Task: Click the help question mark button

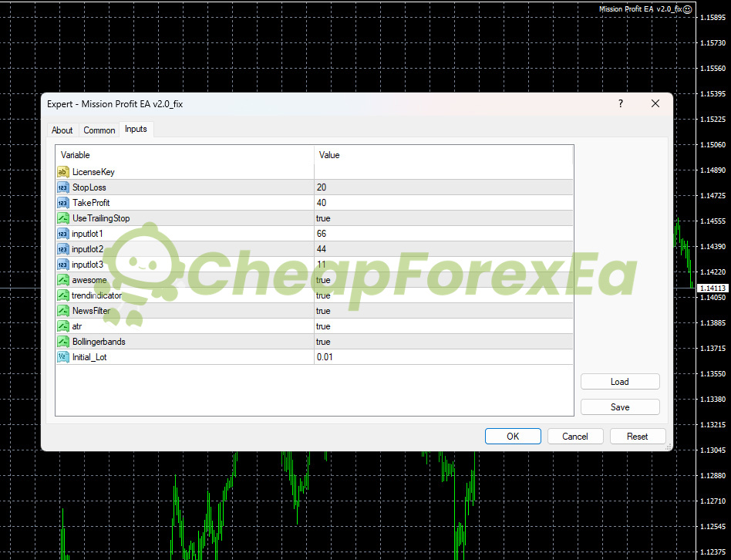Action: [621, 103]
